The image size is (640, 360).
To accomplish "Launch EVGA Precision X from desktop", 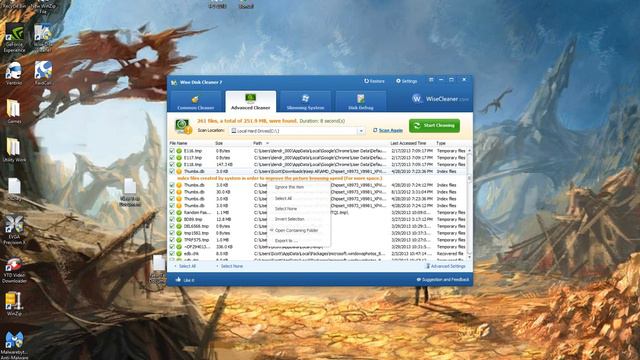I will point(14,230).
